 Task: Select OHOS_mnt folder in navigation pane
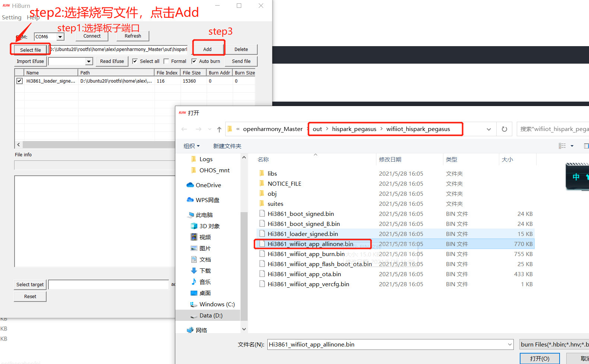click(214, 170)
